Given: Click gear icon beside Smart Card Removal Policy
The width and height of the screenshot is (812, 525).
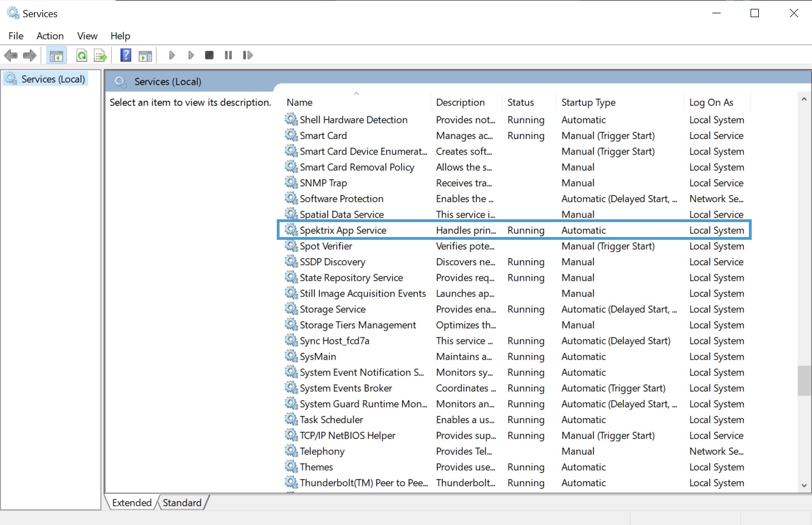Looking at the screenshot, I should coord(291,167).
